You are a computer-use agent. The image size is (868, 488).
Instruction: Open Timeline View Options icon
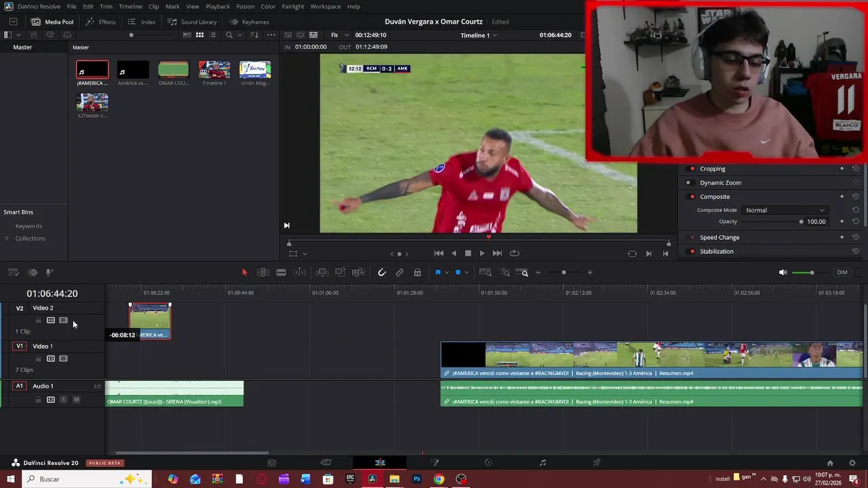(13, 272)
